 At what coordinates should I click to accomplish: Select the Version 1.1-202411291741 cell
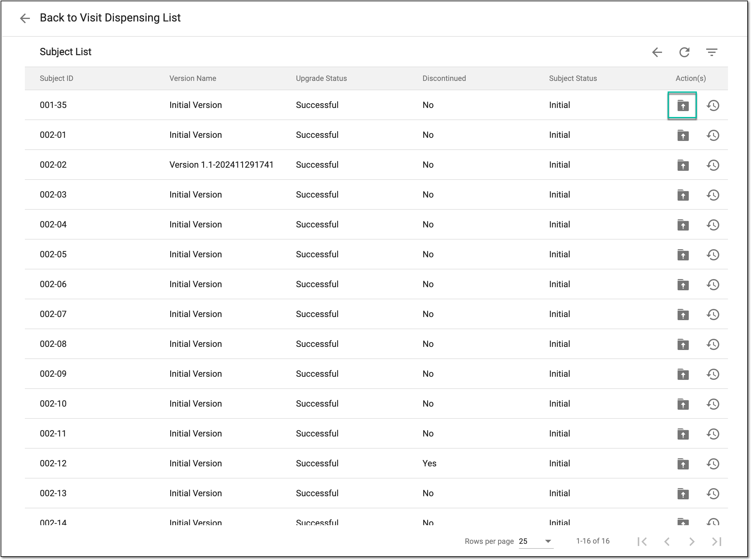coord(221,165)
